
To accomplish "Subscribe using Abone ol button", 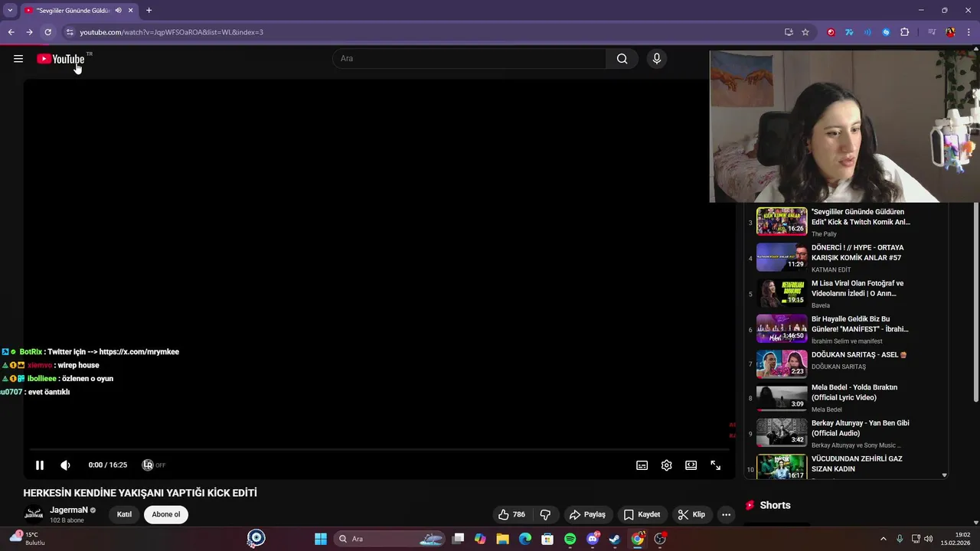I will [166, 514].
